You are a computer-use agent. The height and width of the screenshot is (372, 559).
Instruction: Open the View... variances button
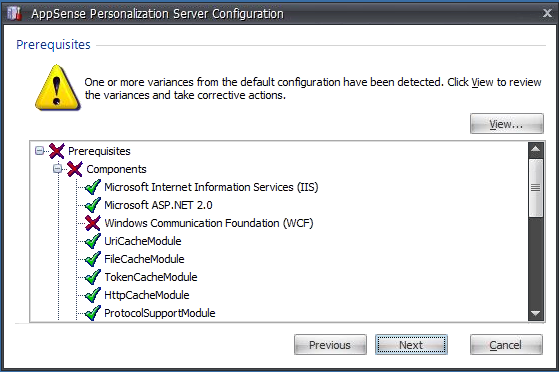(x=507, y=124)
